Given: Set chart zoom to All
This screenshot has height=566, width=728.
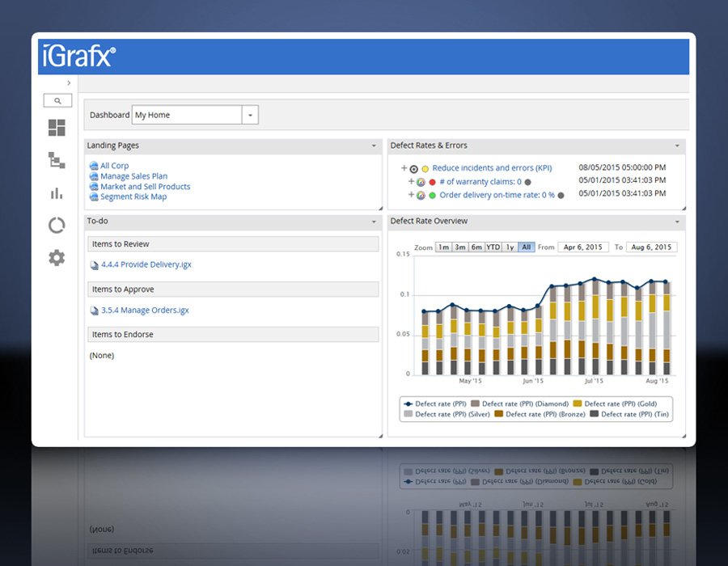Looking at the screenshot, I should coord(526,247).
